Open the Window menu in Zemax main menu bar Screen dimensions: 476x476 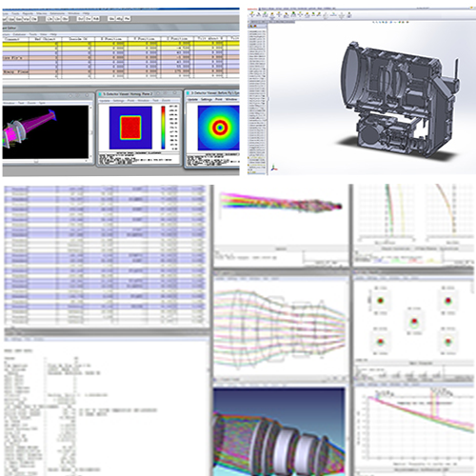tap(73, 13)
